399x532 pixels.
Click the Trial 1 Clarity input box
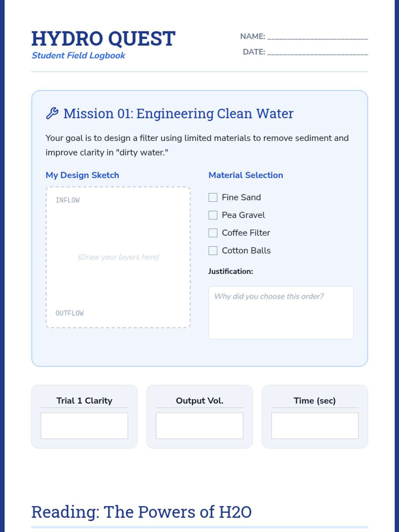pos(84,426)
